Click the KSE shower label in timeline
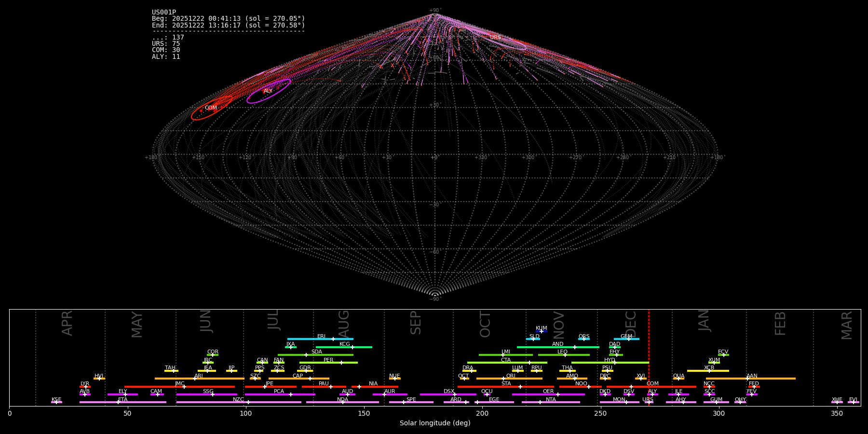Viewport: 868px width, 434px height. (56, 400)
